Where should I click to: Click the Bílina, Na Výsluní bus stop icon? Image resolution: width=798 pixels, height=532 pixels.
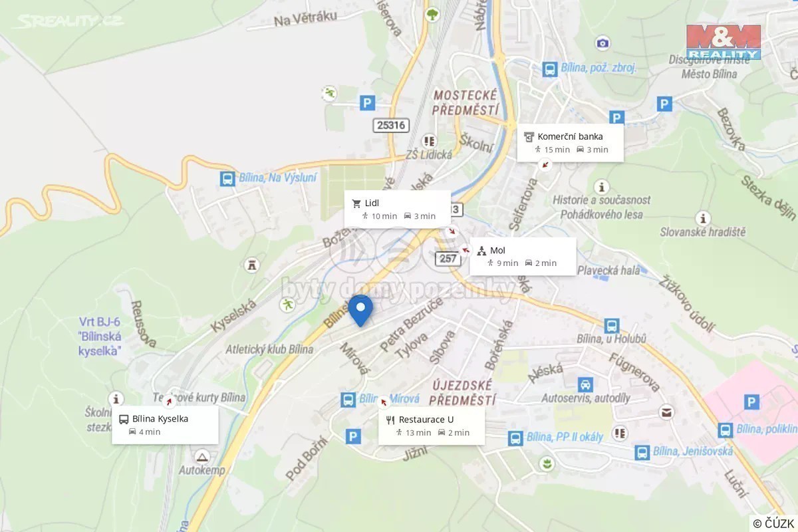pyautogui.click(x=227, y=178)
